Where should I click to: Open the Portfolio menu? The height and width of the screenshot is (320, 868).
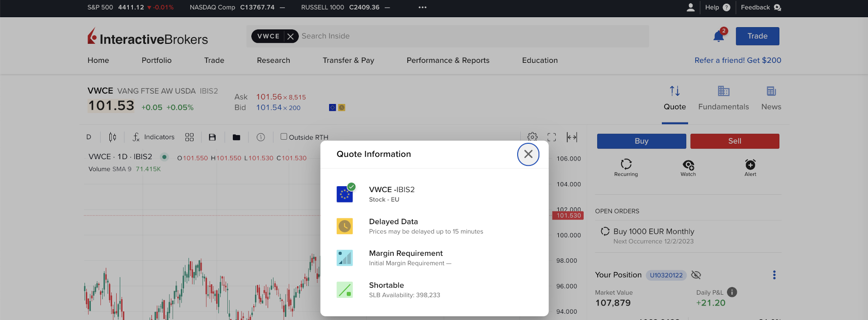pyautogui.click(x=156, y=60)
